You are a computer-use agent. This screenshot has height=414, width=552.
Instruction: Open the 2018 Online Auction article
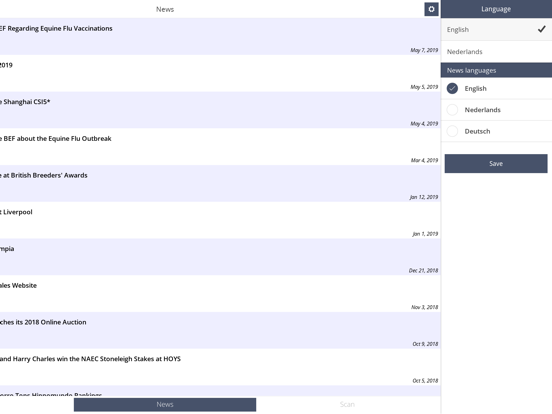click(x=220, y=330)
